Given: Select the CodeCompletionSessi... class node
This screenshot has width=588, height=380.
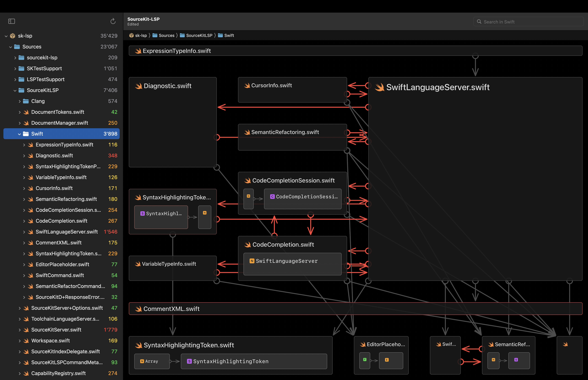Looking at the screenshot, I should point(303,199).
